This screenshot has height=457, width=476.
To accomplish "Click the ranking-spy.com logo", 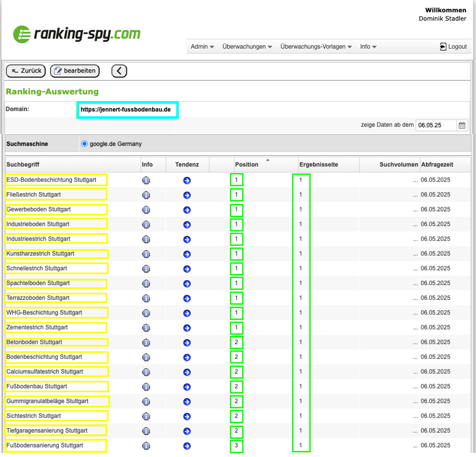I will coord(77,34).
